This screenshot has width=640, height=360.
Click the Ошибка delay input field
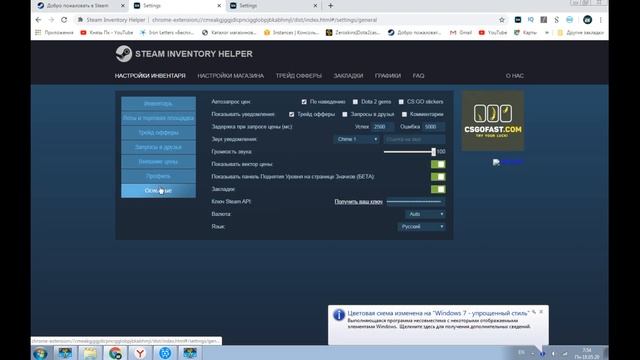[x=433, y=127]
